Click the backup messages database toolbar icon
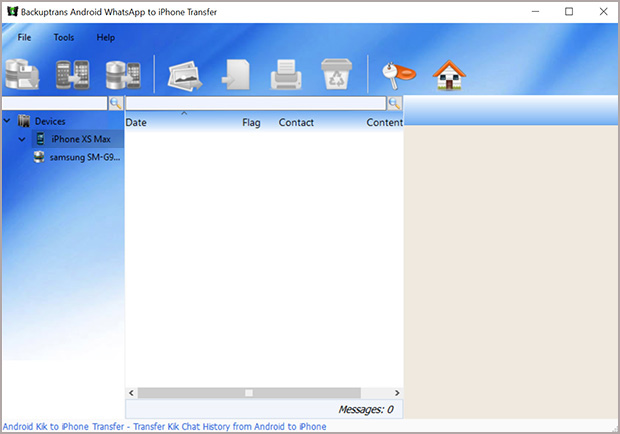Screen dimensions: 620x434 click(23, 74)
